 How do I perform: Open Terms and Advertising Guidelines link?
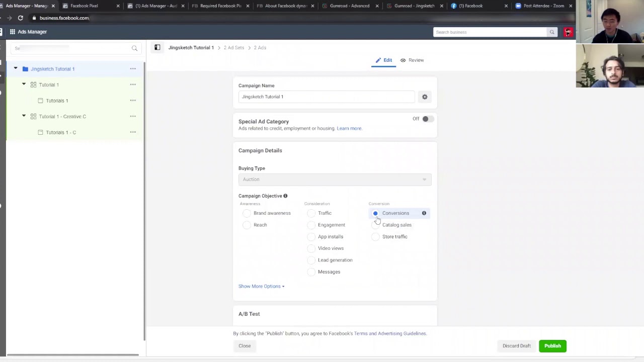tap(390, 333)
